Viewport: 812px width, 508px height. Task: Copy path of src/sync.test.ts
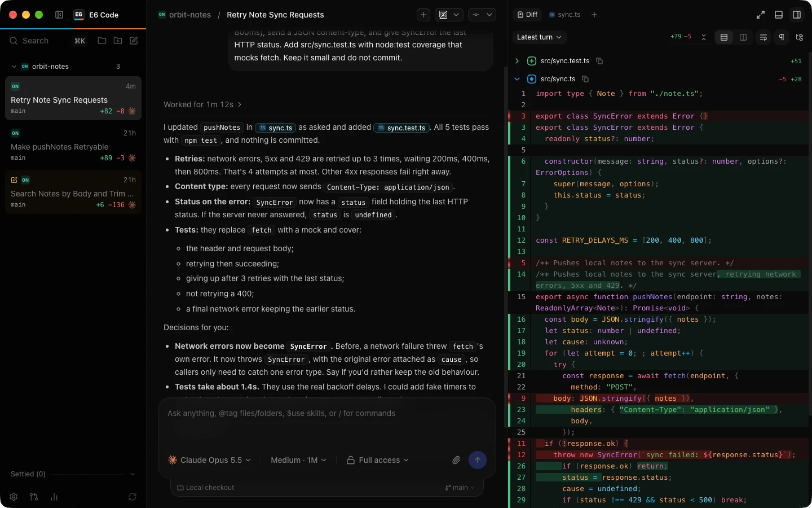pos(599,61)
